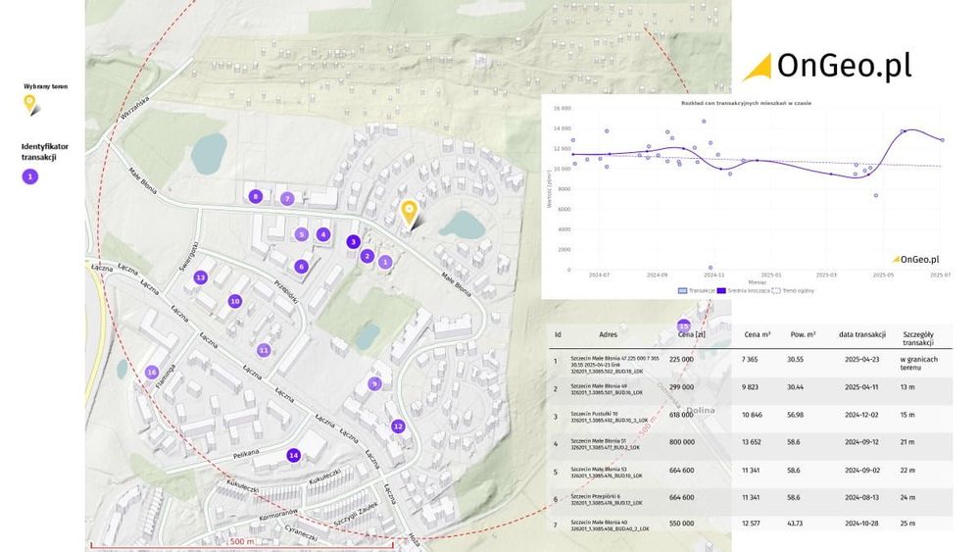Click transaction marker 13 on the map

pyautogui.click(x=201, y=277)
